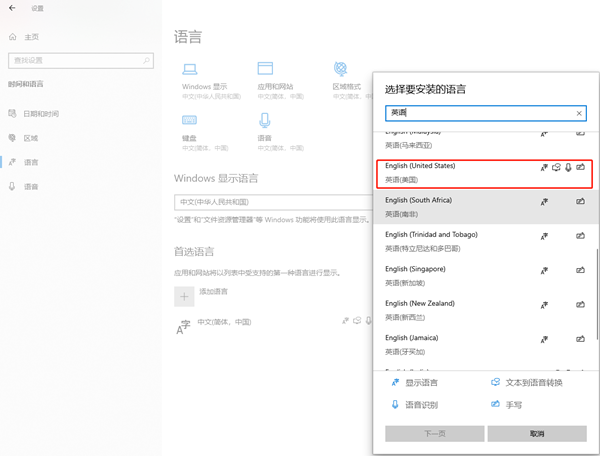Click the 语音 microphone icon tile
This screenshot has width=600, height=456.
(264, 120)
